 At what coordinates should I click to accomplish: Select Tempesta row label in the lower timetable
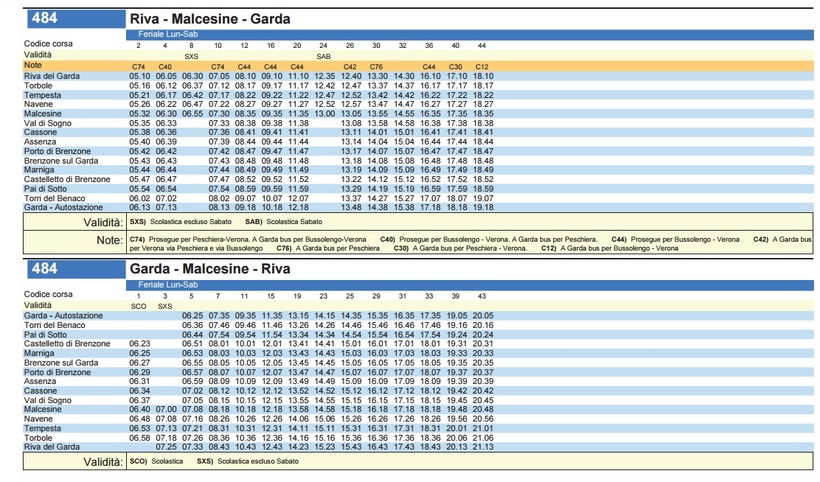point(42,429)
